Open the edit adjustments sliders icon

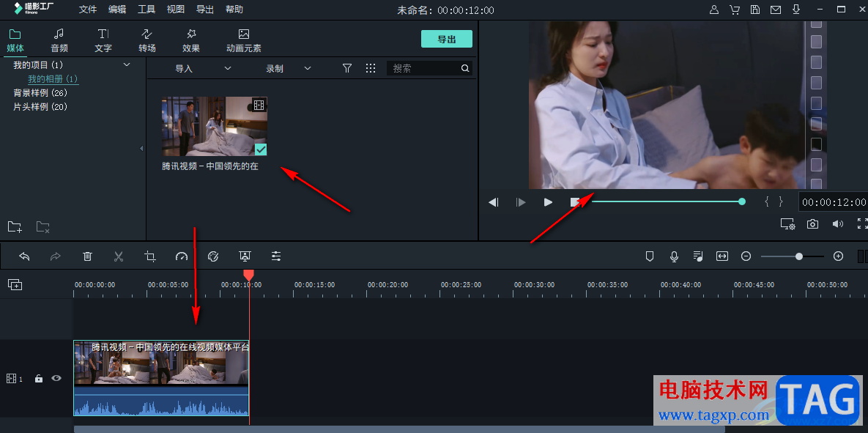point(276,256)
